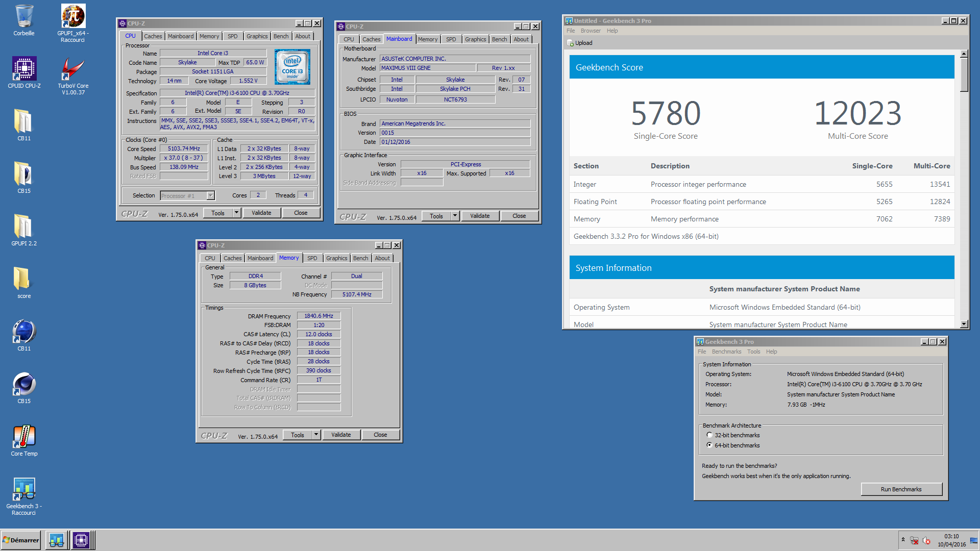
Task: Click the Core Speed value 5103.74 MHz
Action: click(x=184, y=148)
